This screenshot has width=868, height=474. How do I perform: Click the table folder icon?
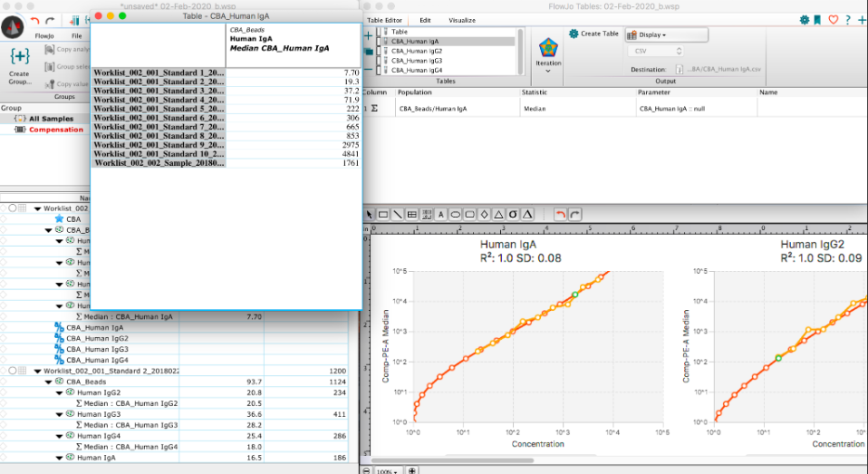click(x=370, y=52)
